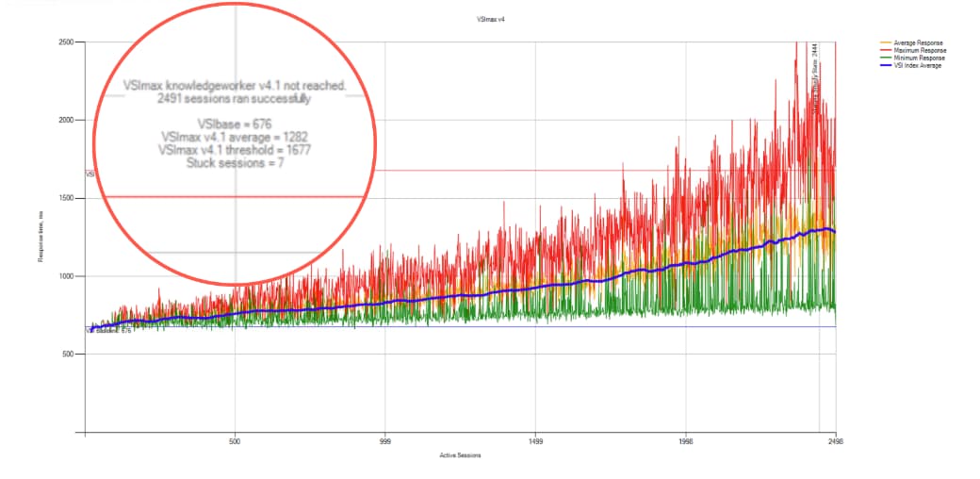Select 'Average Response' legend label

coord(918,42)
